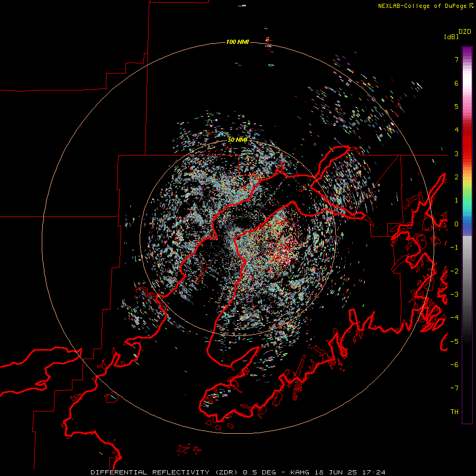Click the 7 value on color scale

(x=456, y=59)
